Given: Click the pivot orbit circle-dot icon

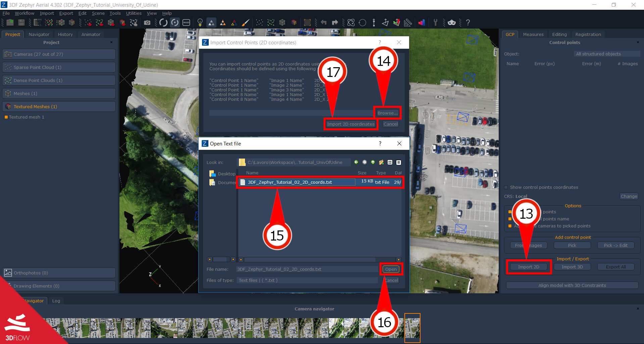Looking at the screenshot, I should pyautogui.click(x=175, y=23).
